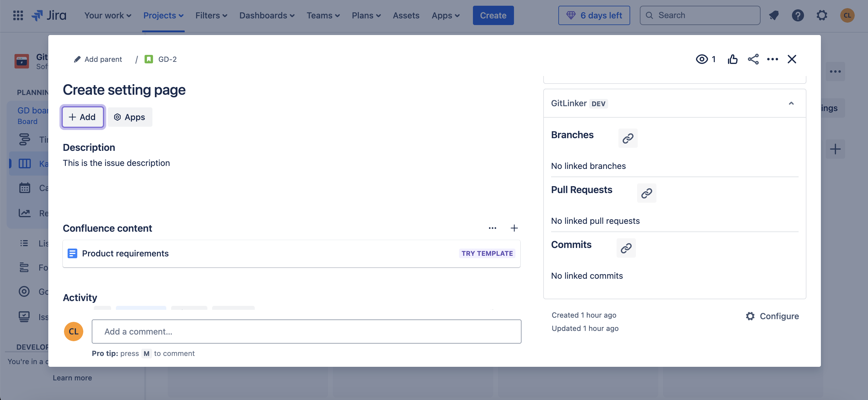This screenshot has height=400, width=868.
Task: Expand the Filters dropdown
Action: 211,15
